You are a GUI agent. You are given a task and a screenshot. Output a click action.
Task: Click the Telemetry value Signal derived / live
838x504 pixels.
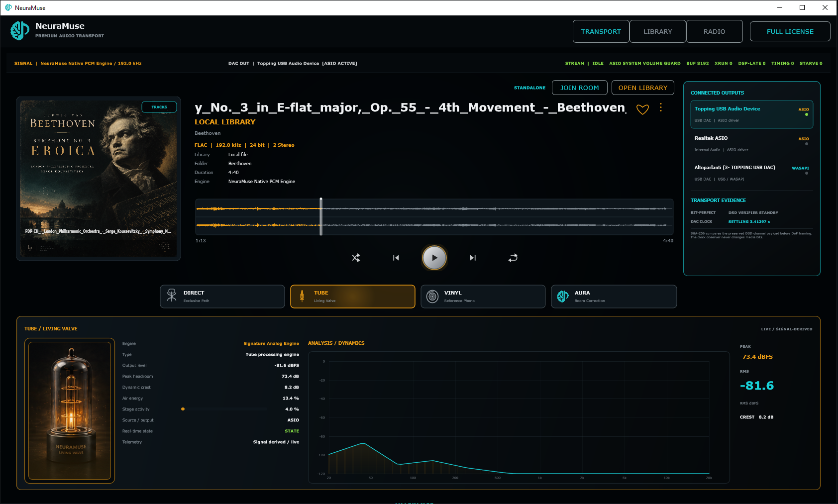[x=276, y=442]
